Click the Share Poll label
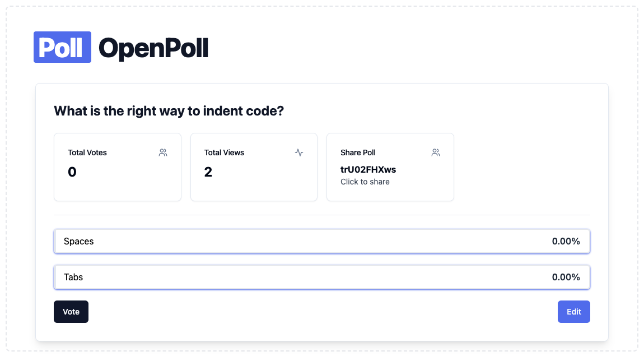This screenshot has height=356, width=644. point(358,152)
